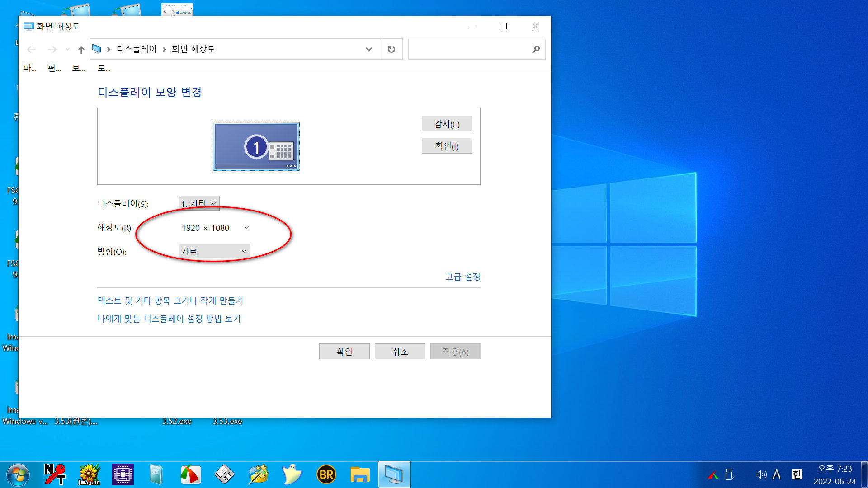
Task: Expand the chevron after 디스플레이 breadcrumb
Action: 164,49
